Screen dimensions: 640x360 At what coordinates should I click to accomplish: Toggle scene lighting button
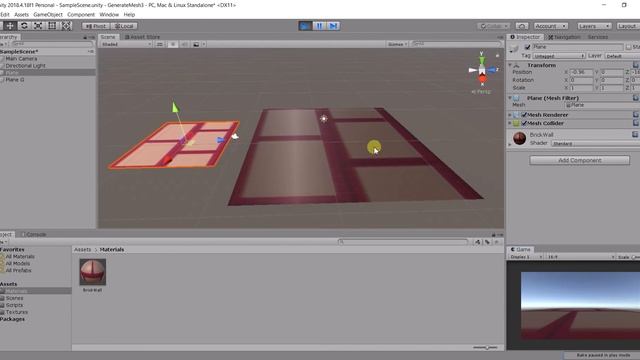[172, 44]
